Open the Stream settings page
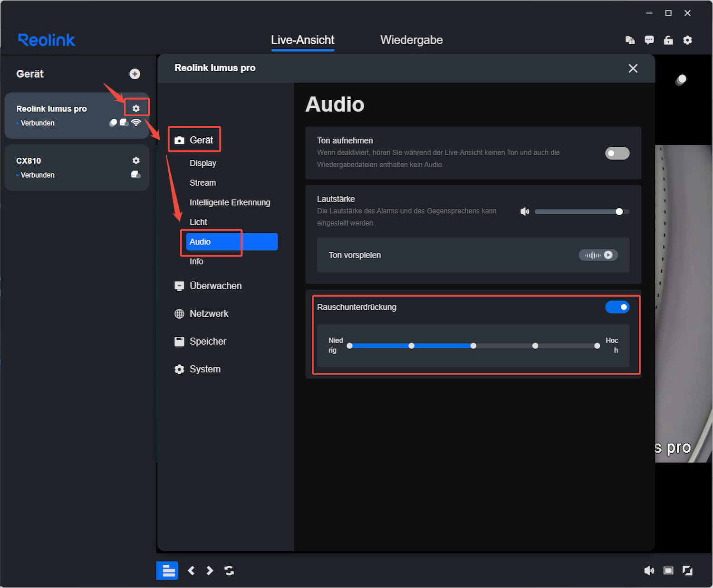 point(202,182)
